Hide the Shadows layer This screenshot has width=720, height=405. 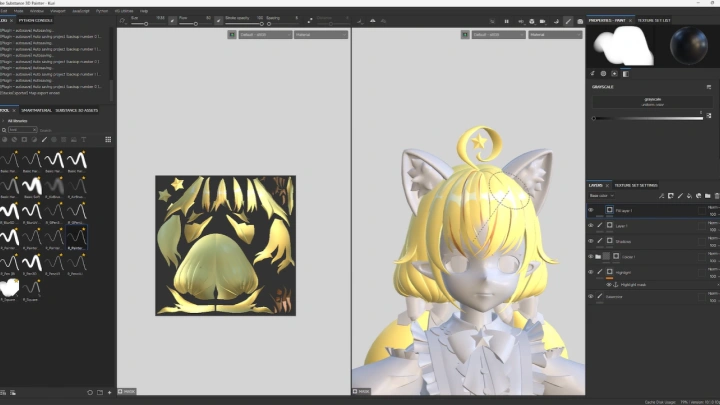pyautogui.click(x=591, y=241)
